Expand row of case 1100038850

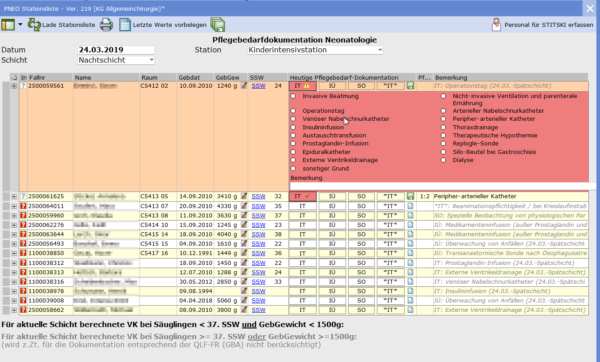[14, 253]
